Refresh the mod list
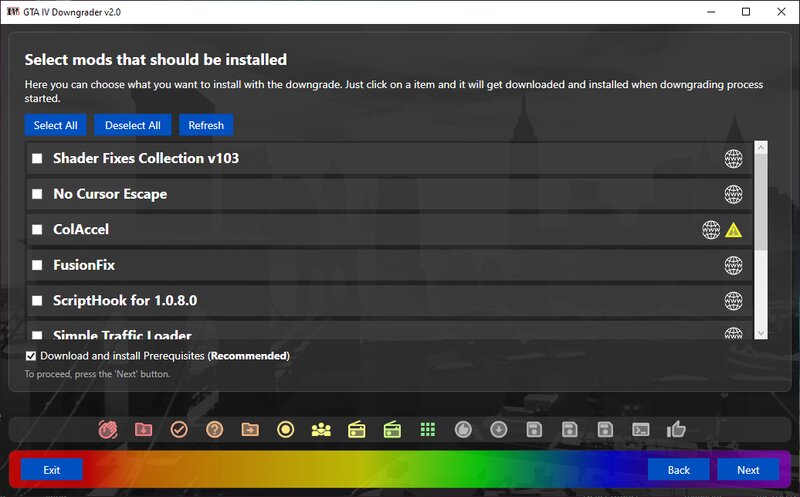The height and width of the screenshot is (497, 800). pyautogui.click(x=206, y=125)
